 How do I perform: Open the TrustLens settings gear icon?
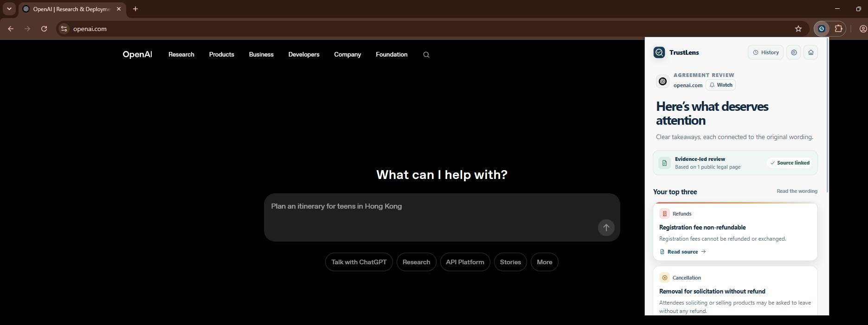(794, 52)
